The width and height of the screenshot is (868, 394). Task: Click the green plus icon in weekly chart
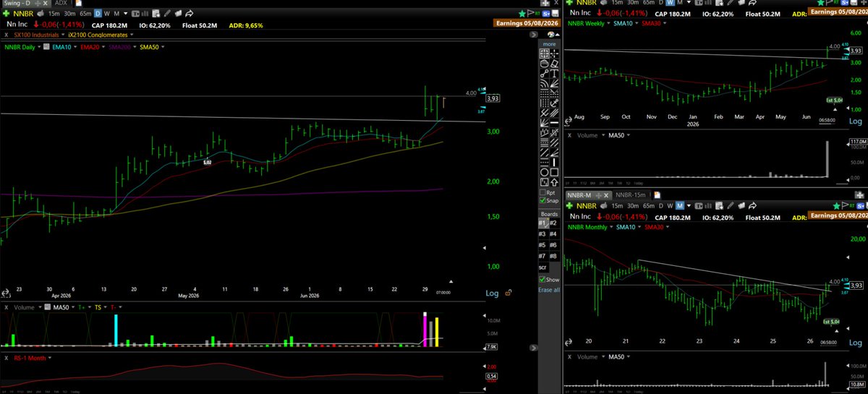[x=569, y=3]
